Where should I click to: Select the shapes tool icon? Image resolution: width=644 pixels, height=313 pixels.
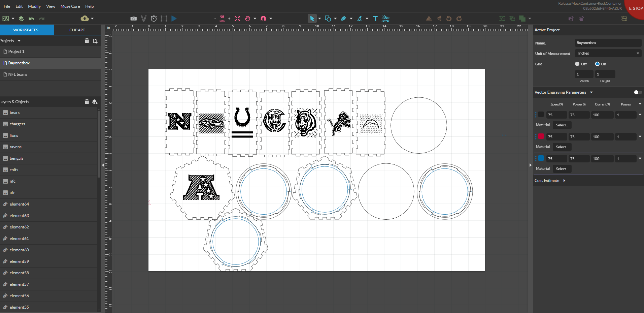(x=328, y=19)
